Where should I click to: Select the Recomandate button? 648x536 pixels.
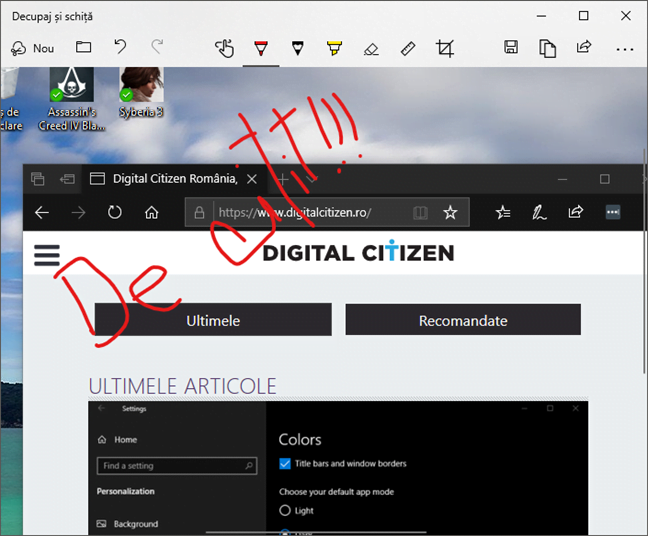point(463,319)
